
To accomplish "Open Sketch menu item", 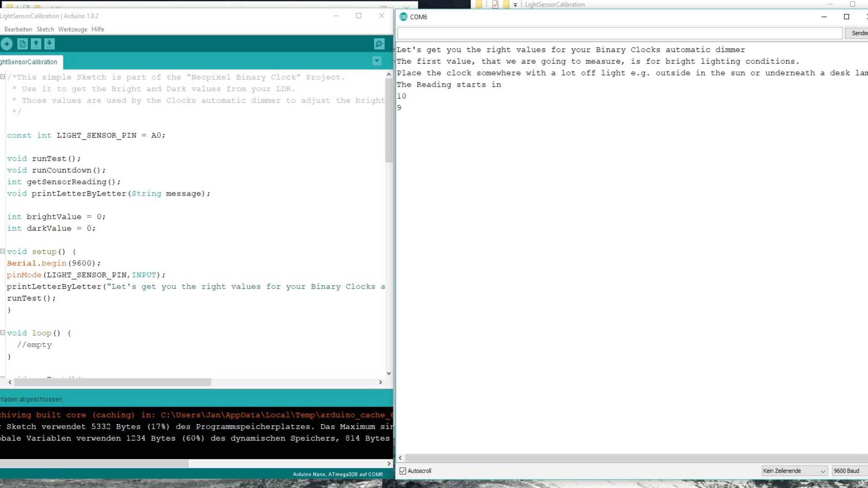I will pyautogui.click(x=45, y=28).
